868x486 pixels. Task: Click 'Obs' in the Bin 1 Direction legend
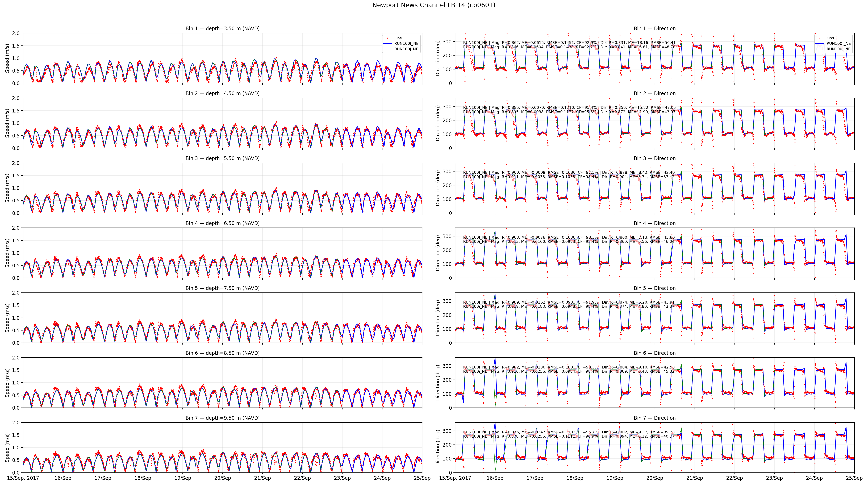[x=830, y=38]
